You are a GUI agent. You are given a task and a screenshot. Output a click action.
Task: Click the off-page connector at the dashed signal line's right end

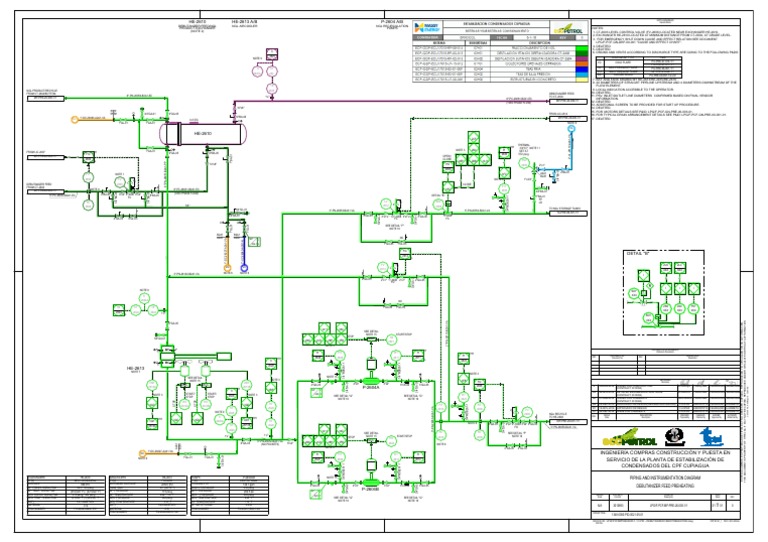(x=568, y=118)
